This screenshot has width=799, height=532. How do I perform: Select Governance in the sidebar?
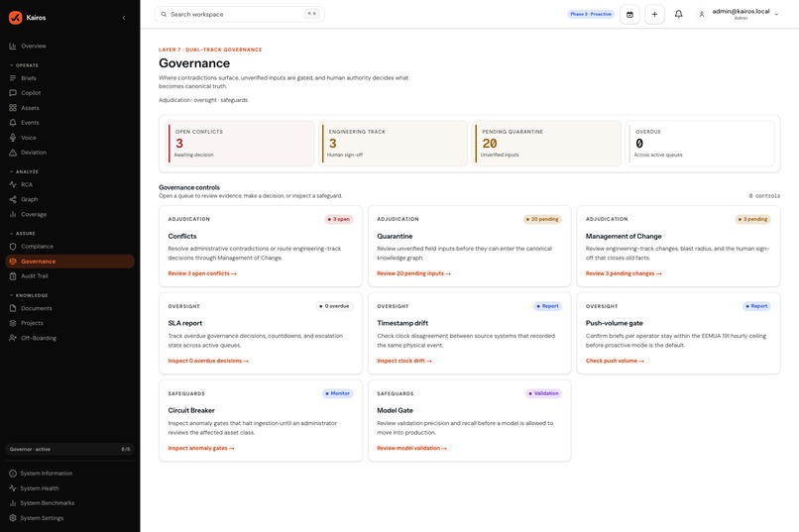coord(69,262)
